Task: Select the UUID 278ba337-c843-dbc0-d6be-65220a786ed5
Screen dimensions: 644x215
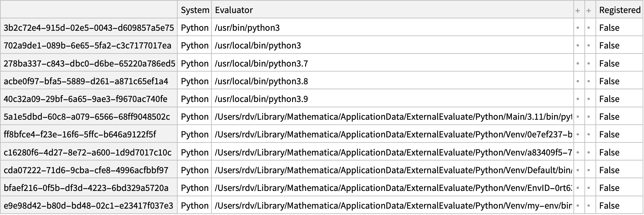Action: 89,64
